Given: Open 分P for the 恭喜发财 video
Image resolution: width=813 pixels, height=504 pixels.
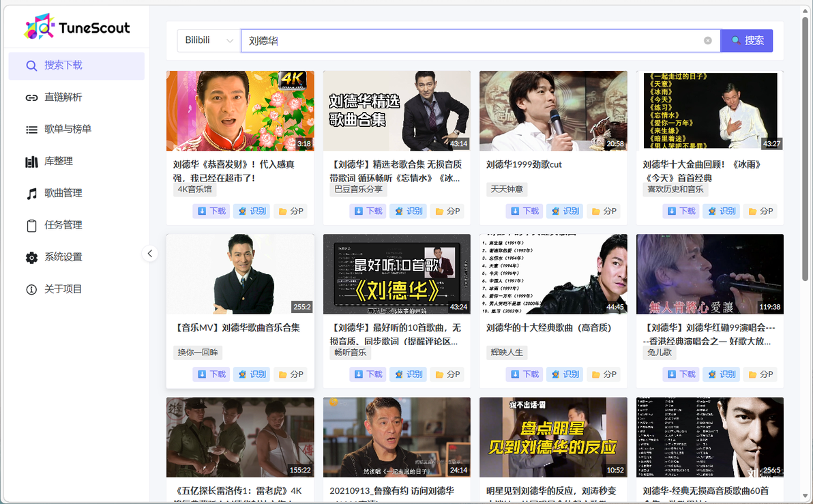Looking at the screenshot, I should pos(291,211).
